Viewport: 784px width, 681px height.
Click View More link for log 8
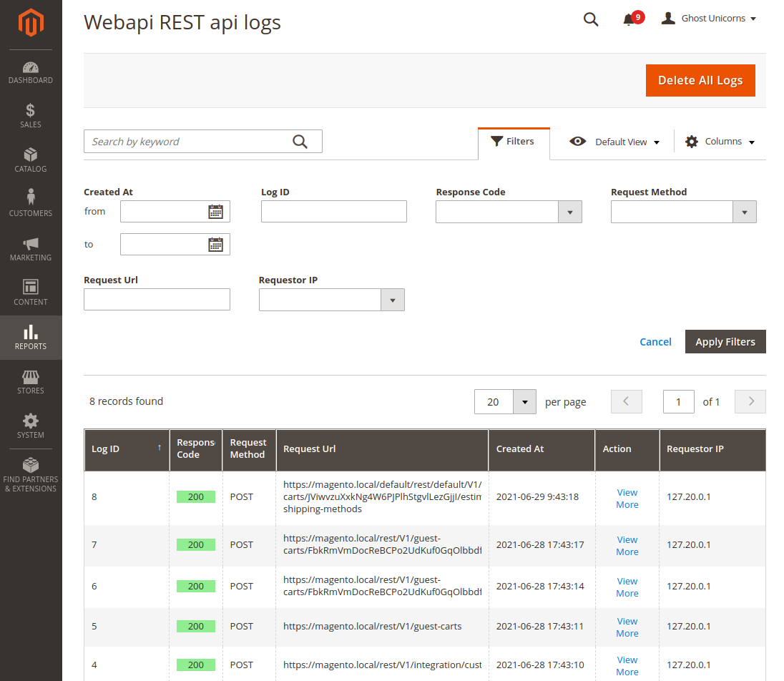[x=627, y=499]
